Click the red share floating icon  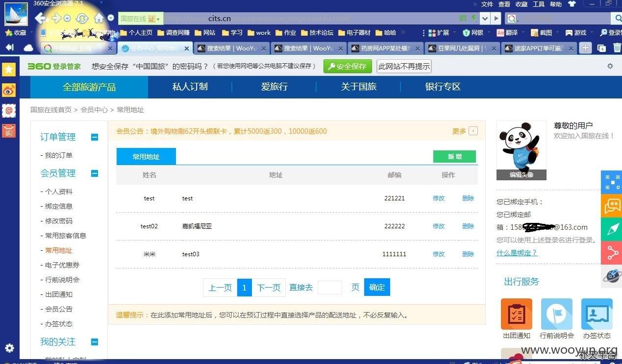(x=612, y=253)
